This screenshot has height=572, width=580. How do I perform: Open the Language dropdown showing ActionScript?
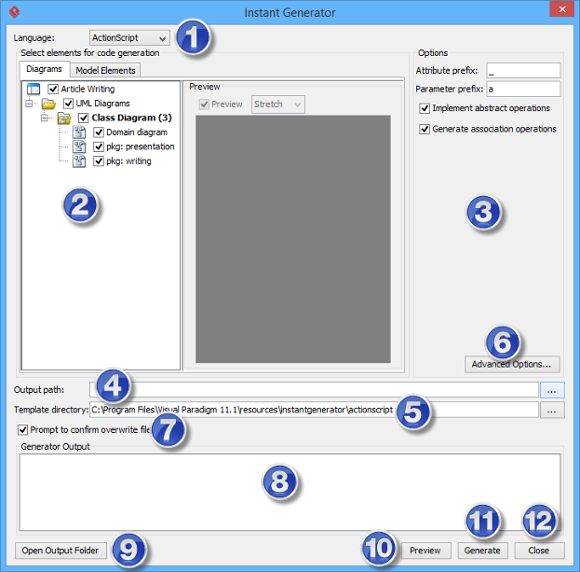click(129, 38)
